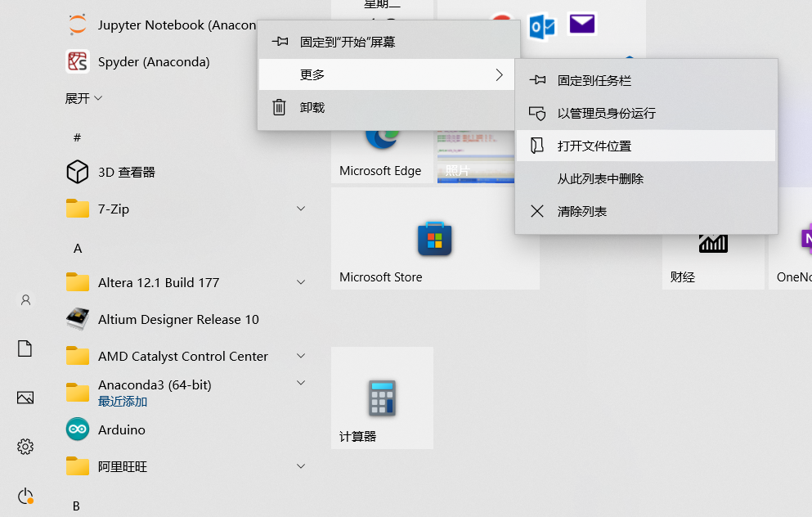Select 更多 in context menu
Screen dimensions: 812x517
tap(386, 74)
